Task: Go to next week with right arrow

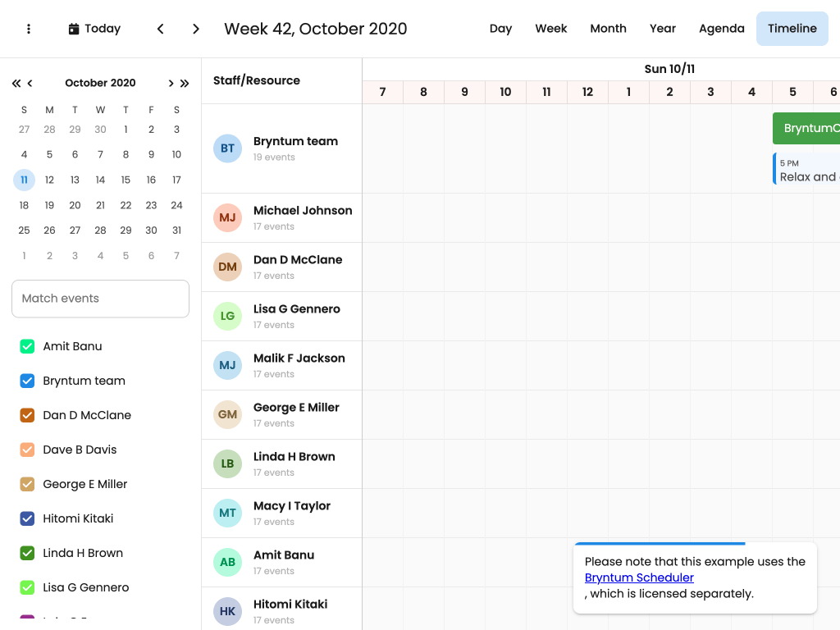Action: 196,29
